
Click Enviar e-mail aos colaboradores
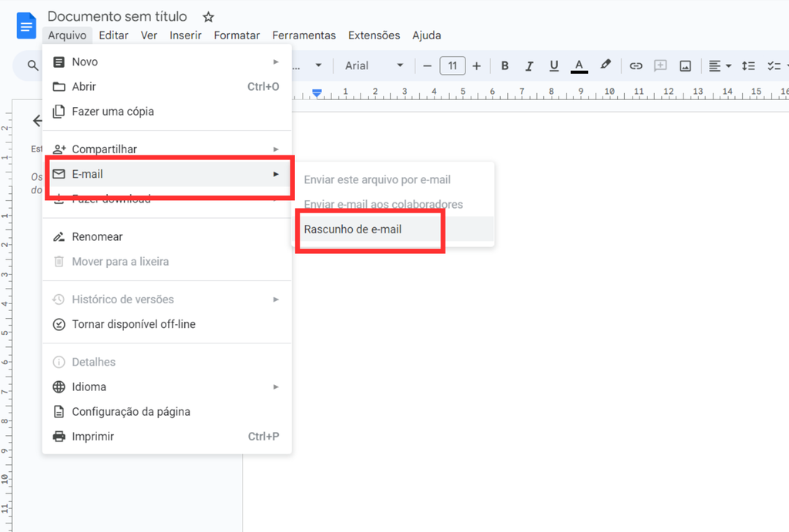tap(394, 204)
